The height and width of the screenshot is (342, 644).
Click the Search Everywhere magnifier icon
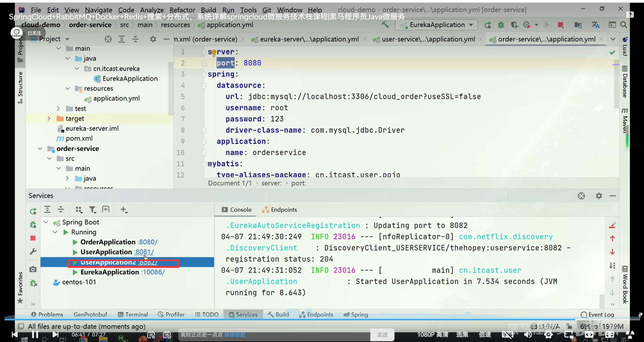click(x=623, y=25)
